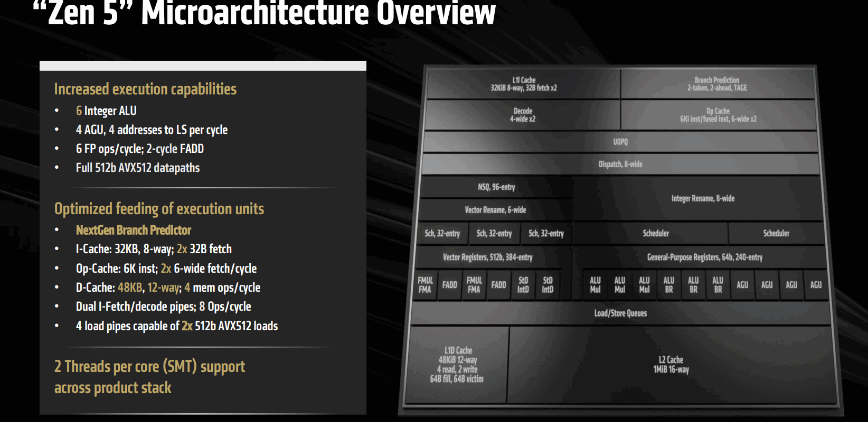Click the Decode 4-wide x2 block
This screenshot has width=868, height=422.
click(522, 115)
